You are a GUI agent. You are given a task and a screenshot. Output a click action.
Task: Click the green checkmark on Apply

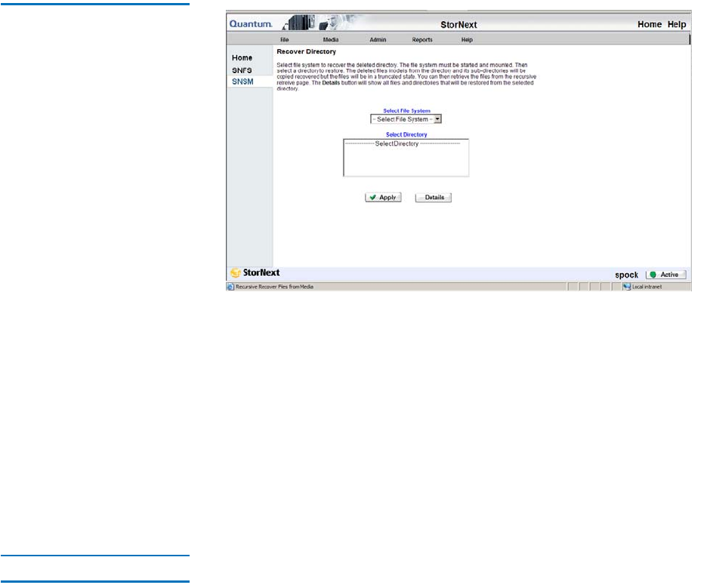coord(373,197)
